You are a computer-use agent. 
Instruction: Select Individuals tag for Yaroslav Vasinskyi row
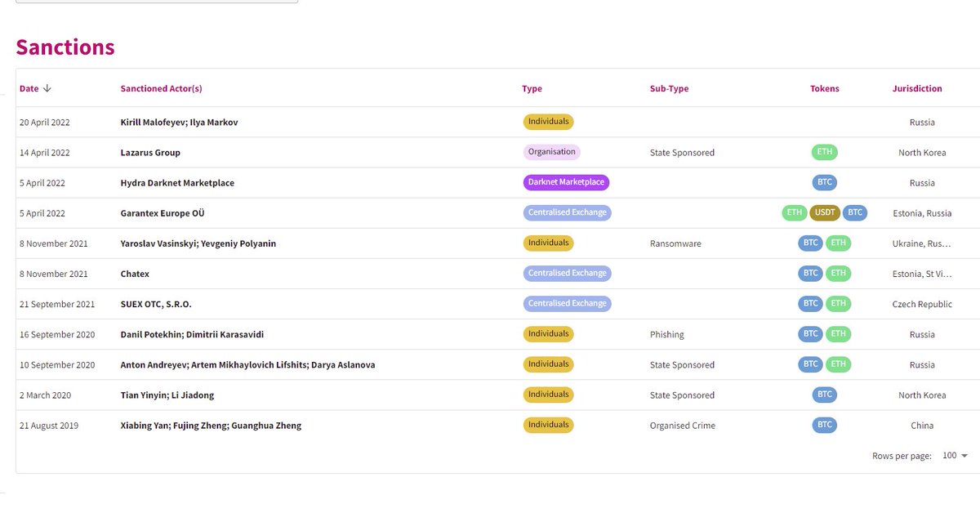(x=548, y=243)
